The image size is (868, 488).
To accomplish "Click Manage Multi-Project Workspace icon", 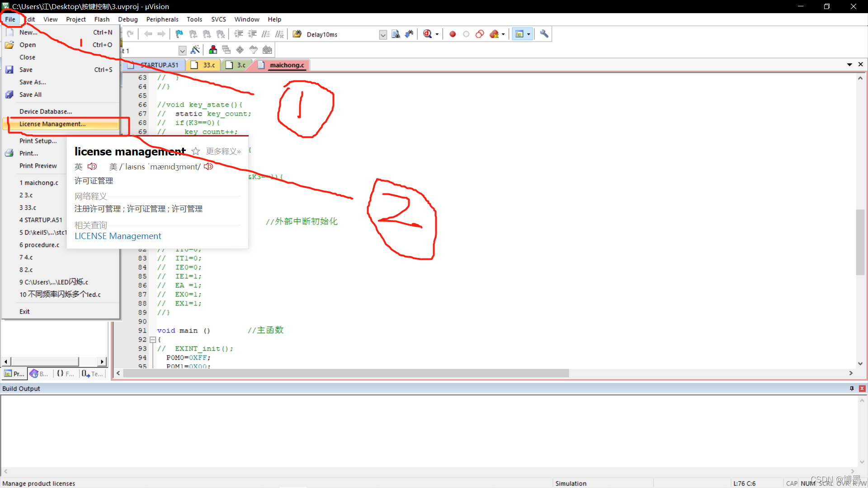I will pos(226,50).
